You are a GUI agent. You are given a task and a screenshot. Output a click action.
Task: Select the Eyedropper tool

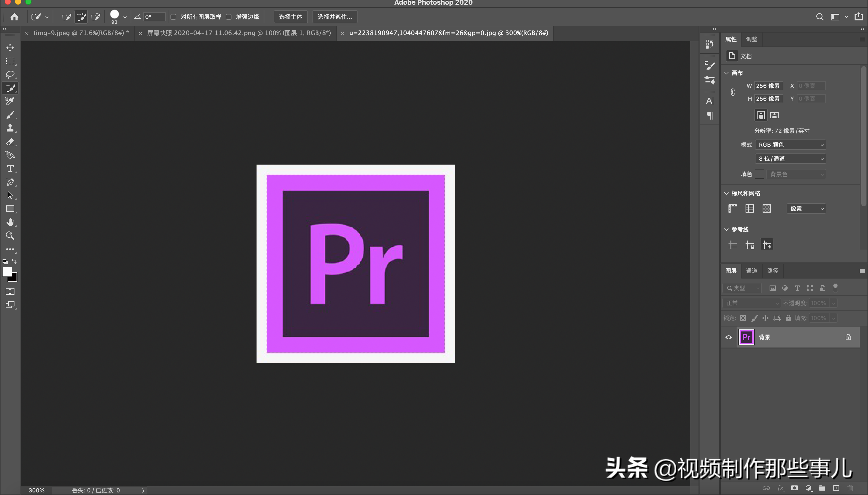(x=10, y=101)
